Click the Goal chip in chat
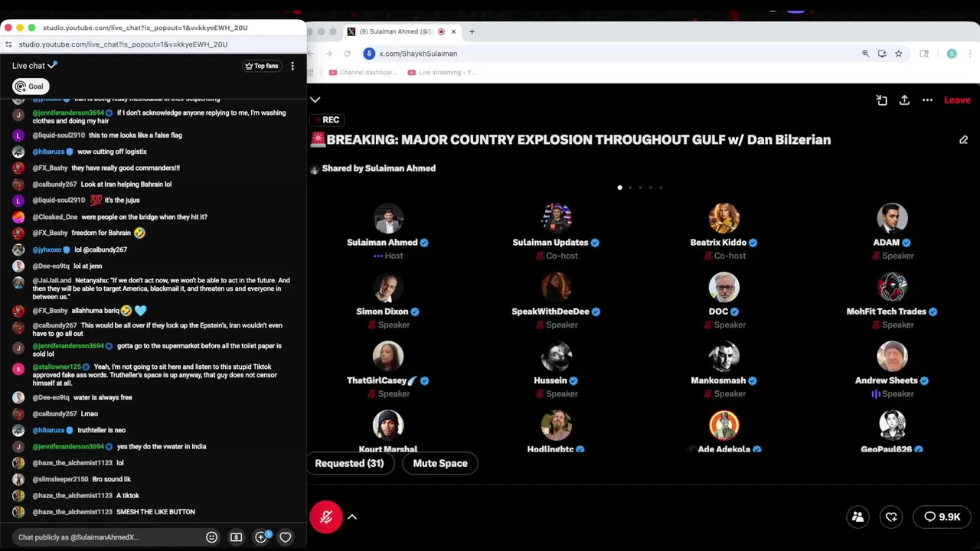The height and width of the screenshot is (551, 980). point(29,86)
